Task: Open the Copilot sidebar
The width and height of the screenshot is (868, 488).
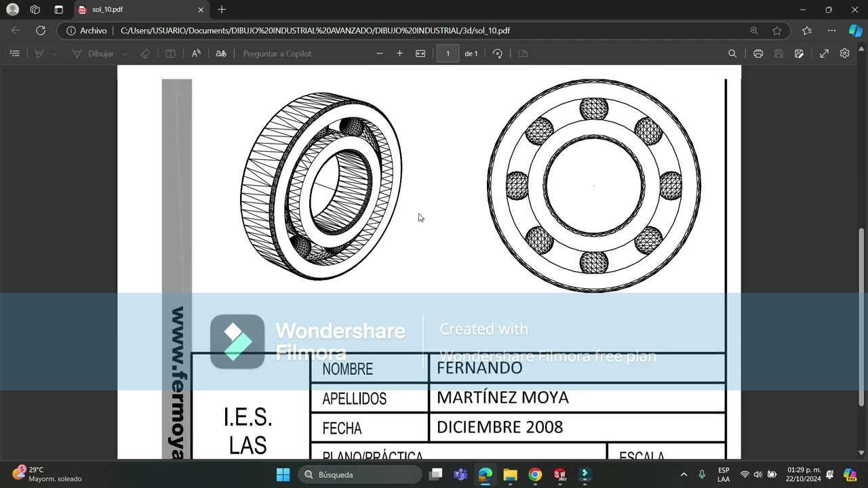Action: tap(855, 30)
